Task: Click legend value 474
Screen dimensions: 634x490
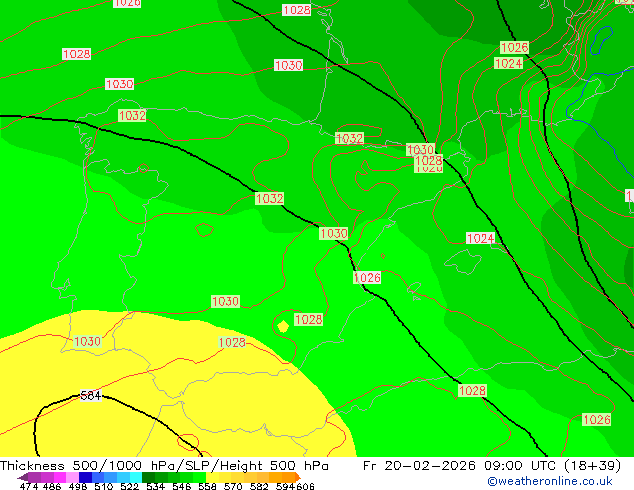Action: [29, 486]
